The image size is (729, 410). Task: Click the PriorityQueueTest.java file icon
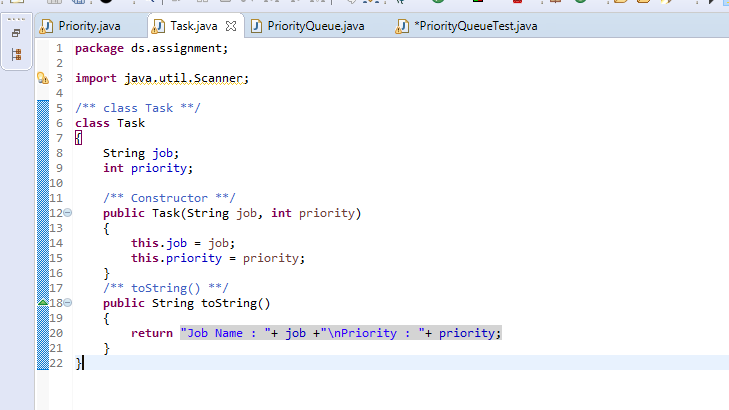click(x=402, y=26)
